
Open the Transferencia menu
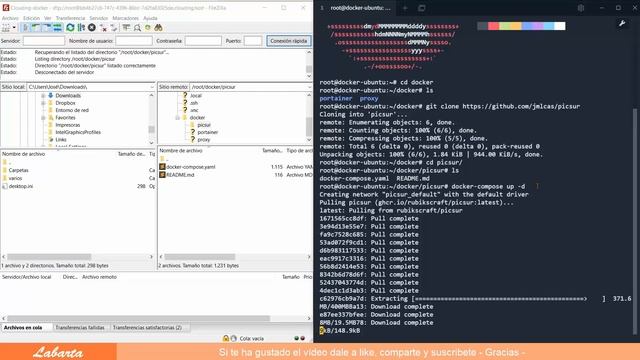[x=70, y=18]
